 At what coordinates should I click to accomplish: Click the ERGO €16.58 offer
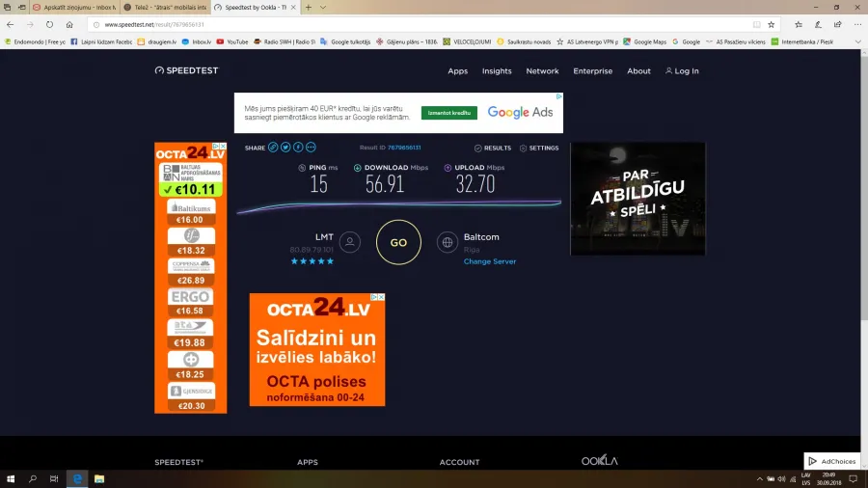(190, 303)
